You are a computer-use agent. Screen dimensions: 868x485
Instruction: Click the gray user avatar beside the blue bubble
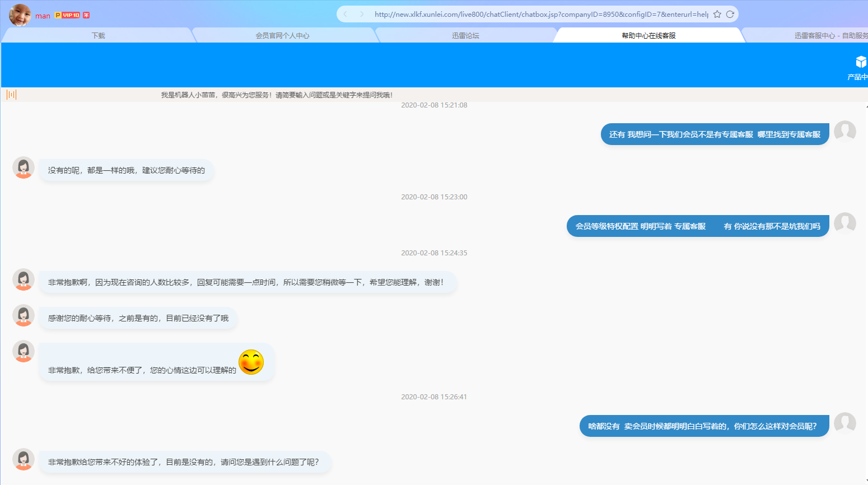(x=845, y=131)
